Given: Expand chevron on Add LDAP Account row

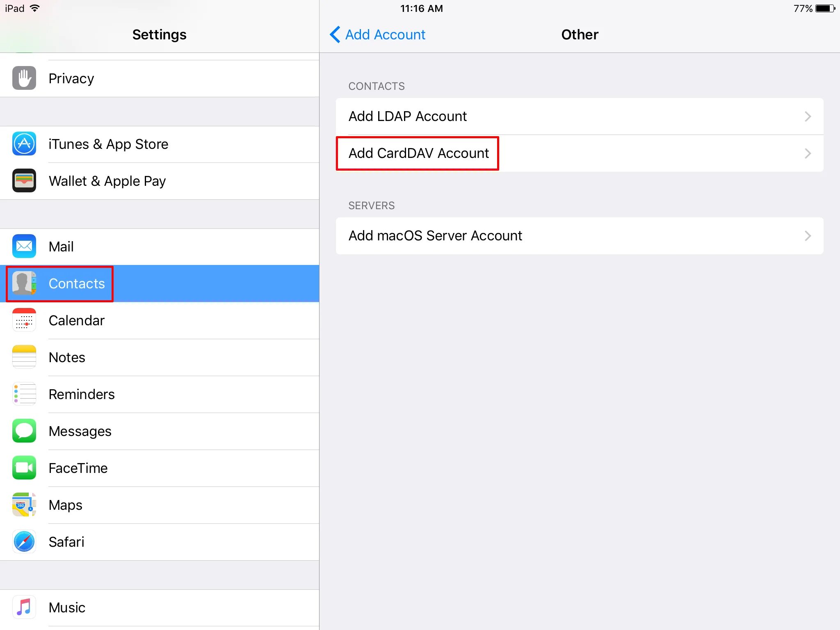Looking at the screenshot, I should 808,116.
